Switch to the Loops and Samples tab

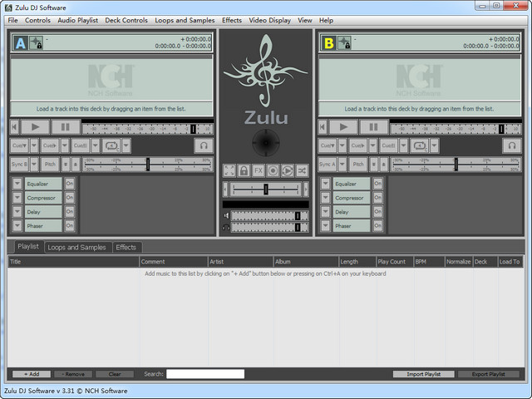point(76,248)
